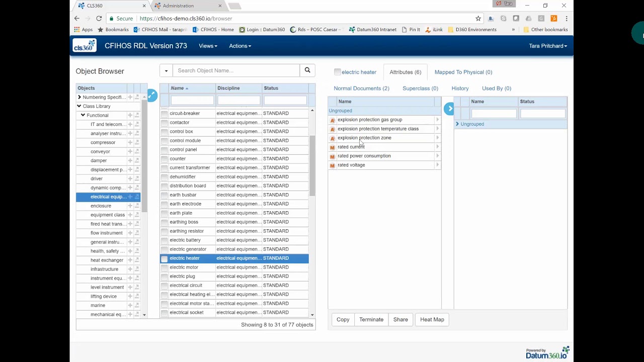
Task: Click the object list vertical scrollbar thumb
Action: (x=312, y=166)
